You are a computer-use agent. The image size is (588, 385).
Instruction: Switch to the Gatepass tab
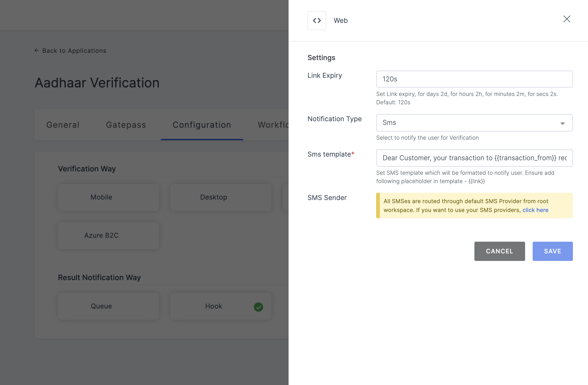[126, 125]
